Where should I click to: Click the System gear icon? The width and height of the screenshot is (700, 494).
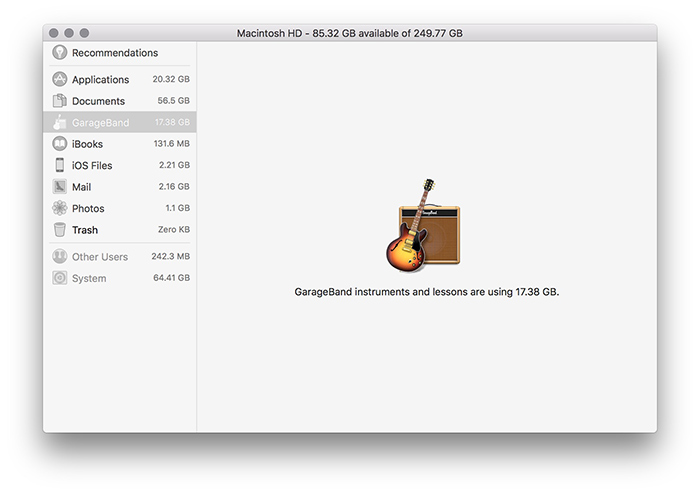point(59,278)
